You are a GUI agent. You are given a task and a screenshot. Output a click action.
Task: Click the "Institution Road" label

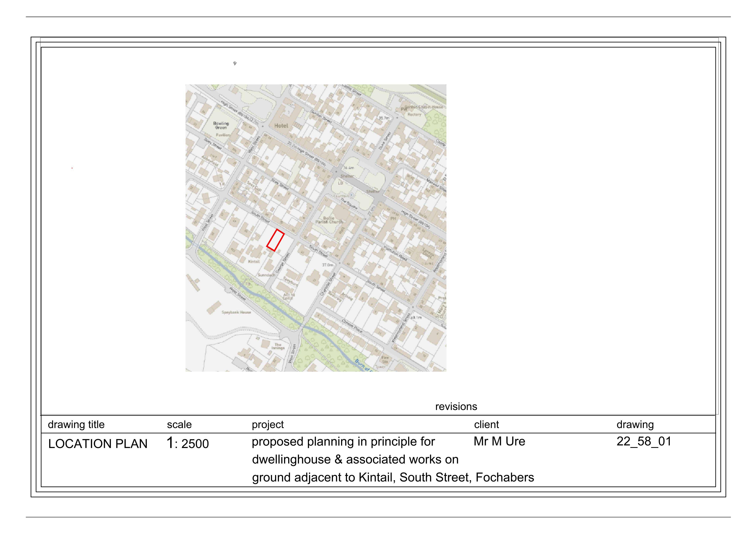395,253
